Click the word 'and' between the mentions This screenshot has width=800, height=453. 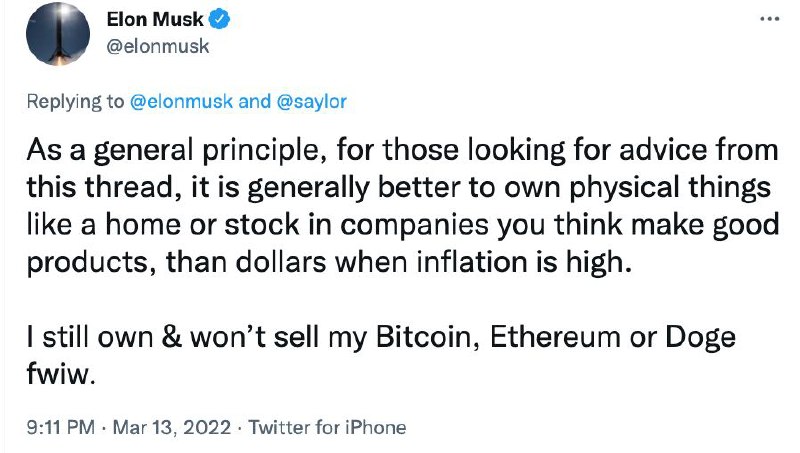point(255,101)
